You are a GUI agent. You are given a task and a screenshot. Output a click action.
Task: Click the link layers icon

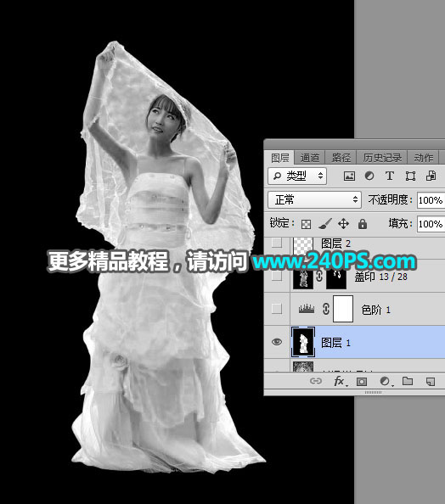pos(315,381)
